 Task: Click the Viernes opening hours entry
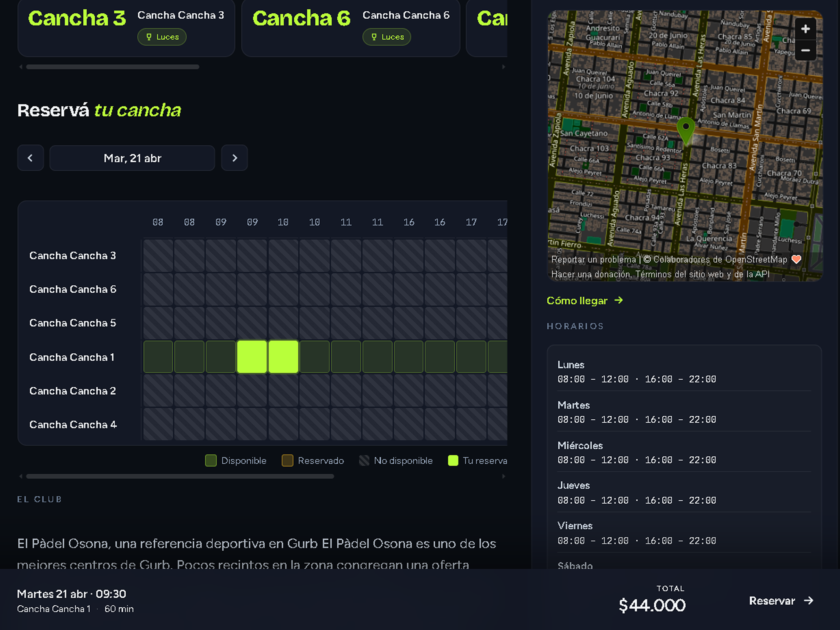pyautogui.click(x=684, y=533)
